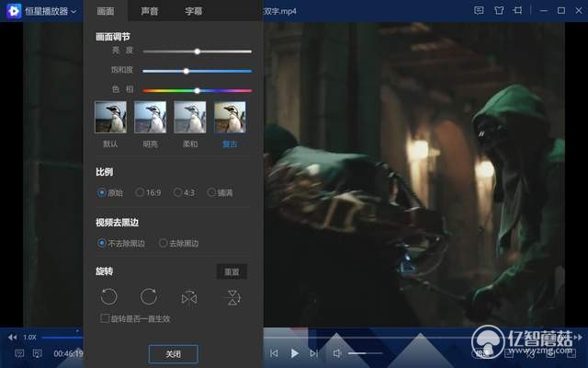Choose the 4:3 aspect ratio option
Viewport: 588px width, 368px height.
[184, 192]
